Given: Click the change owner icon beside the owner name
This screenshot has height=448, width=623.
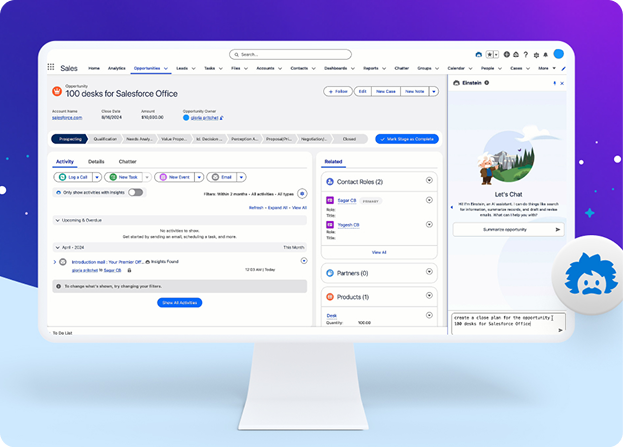Looking at the screenshot, I should 222,118.
